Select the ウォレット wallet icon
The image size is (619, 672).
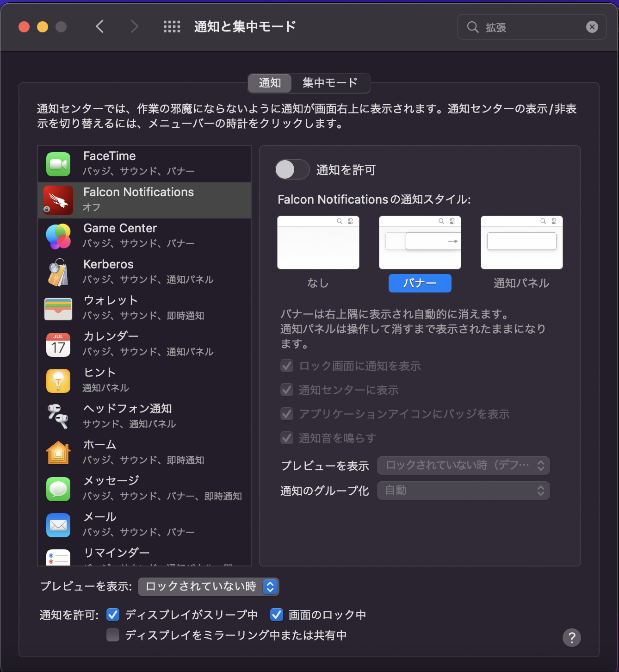pos(58,309)
